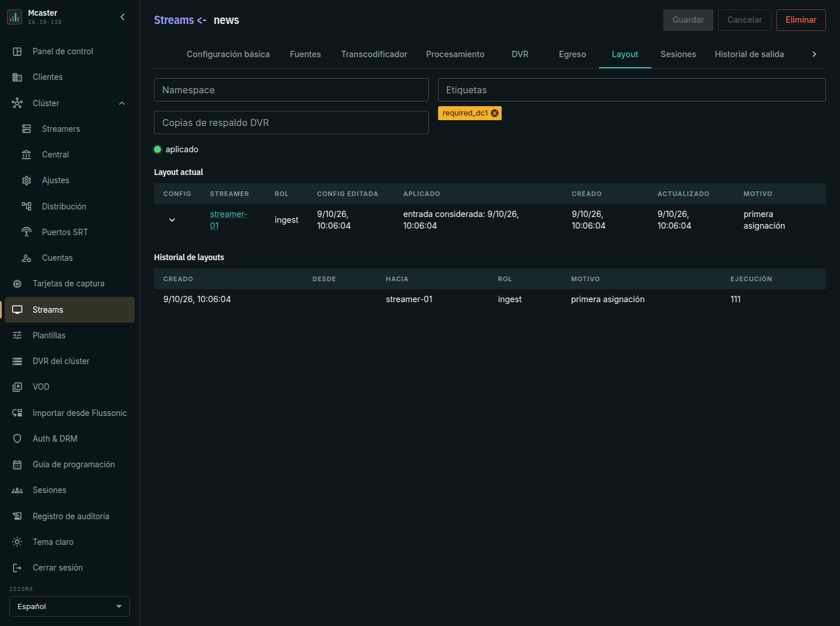
Task: Open Sesiones in the sidebar
Action: point(69,490)
